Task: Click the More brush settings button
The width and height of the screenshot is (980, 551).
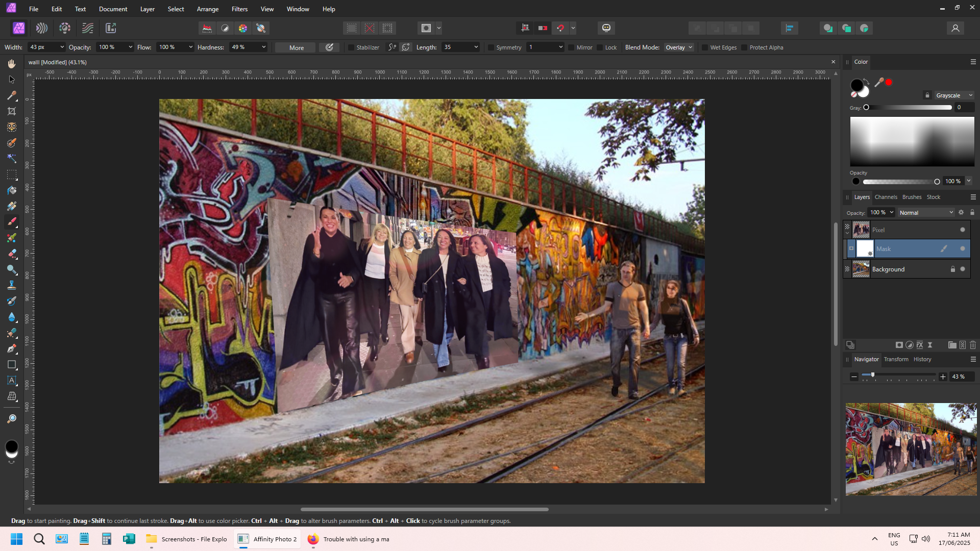Action: (x=297, y=47)
